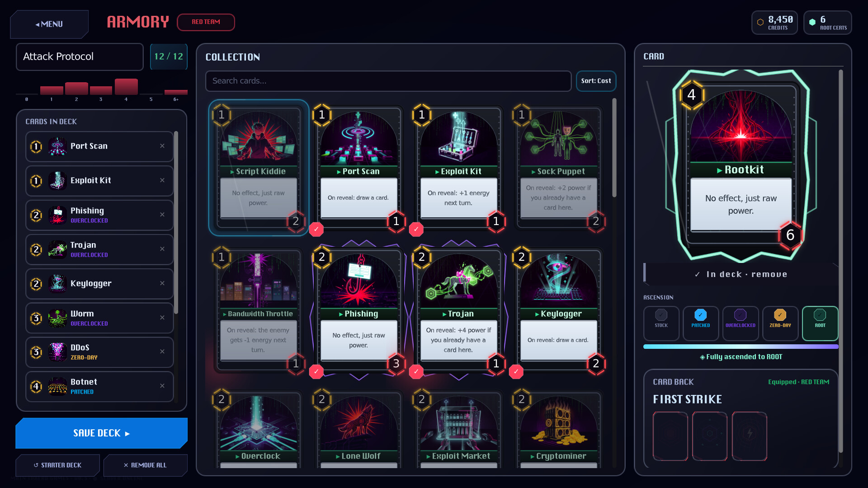
Task: Click the deck list scrollbar
Action: pos(176,222)
